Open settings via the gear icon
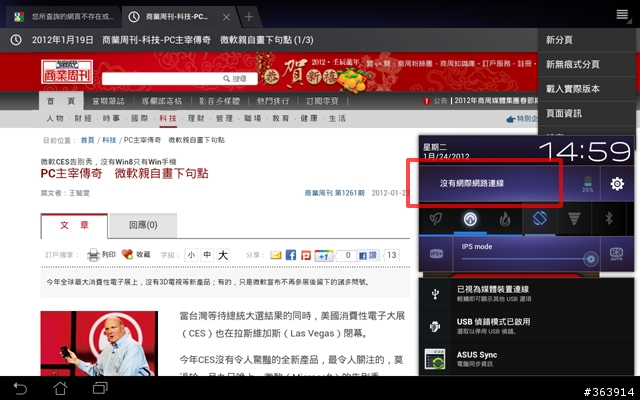The height and width of the screenshot is (400, 640). (x=617, y=184)
